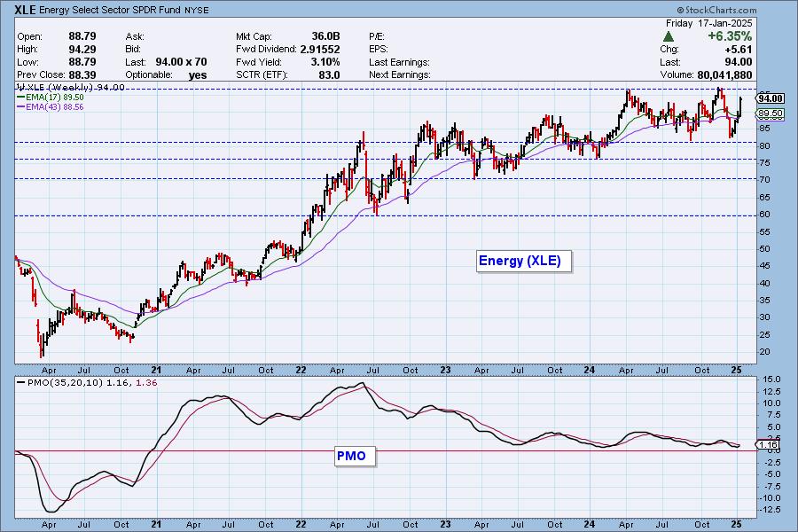Image resolution: width=798 pixels, height=532 pixels.
Task: Select the Next Earnings: label
Action: tap(400, 74)
